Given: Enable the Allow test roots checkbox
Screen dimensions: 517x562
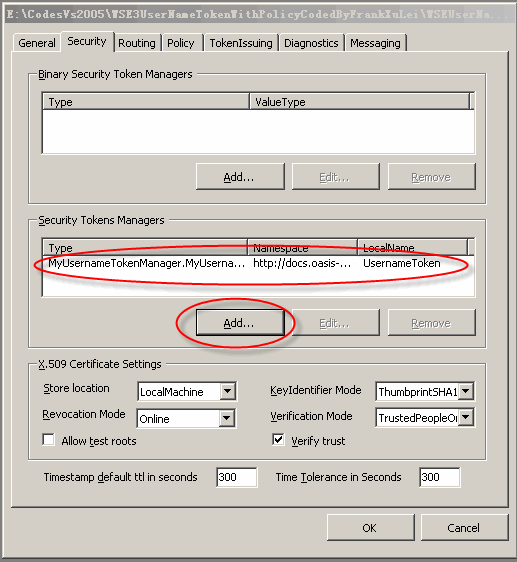Looking at the screenshot, I should click(48, 439).
